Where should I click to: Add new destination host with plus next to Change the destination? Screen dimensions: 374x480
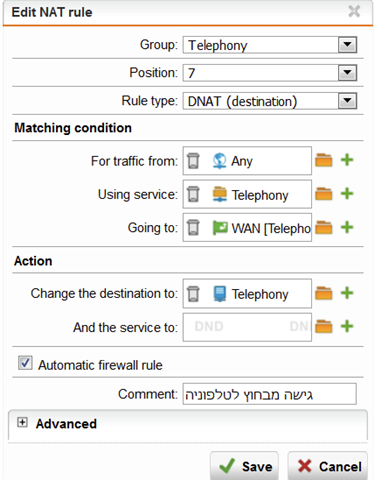click(x=347, y=293)
